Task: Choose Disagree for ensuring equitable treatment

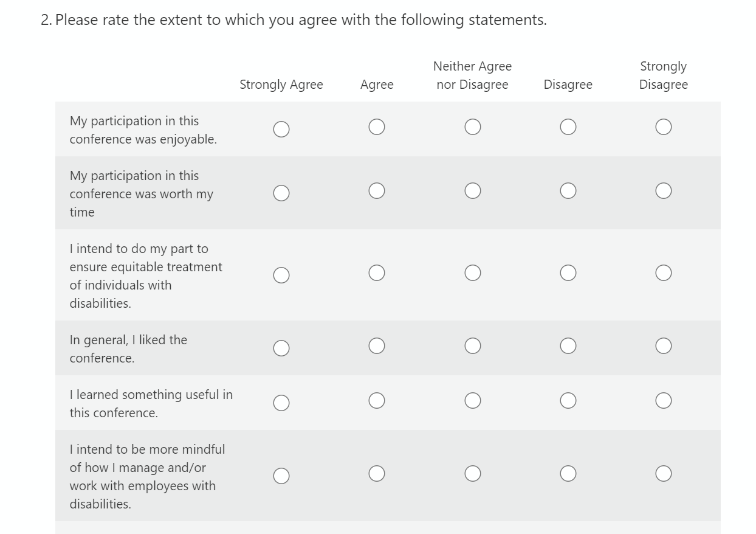Action: click(x=568, y=273)
